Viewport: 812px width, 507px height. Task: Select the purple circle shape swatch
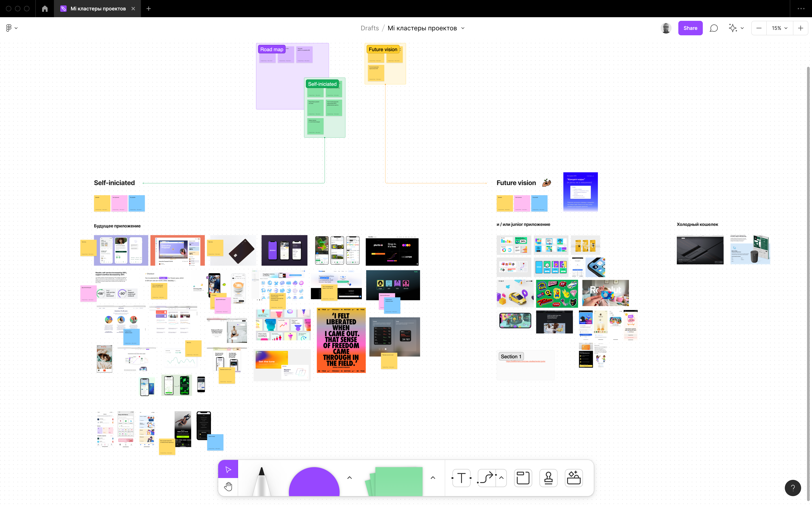point(314,483)
